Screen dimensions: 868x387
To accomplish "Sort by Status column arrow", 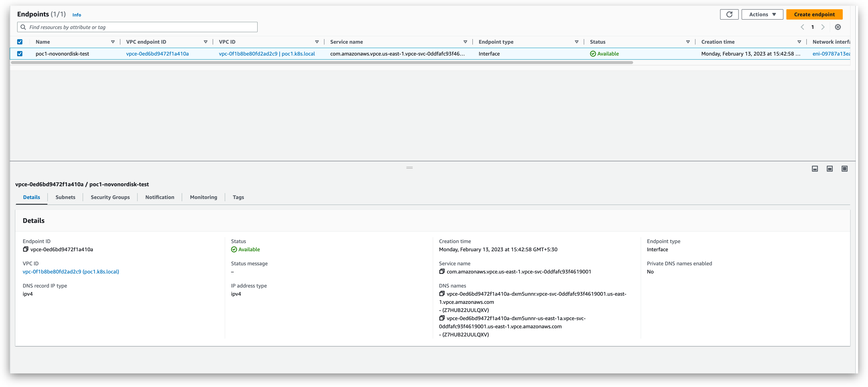I will click(688, 42).
